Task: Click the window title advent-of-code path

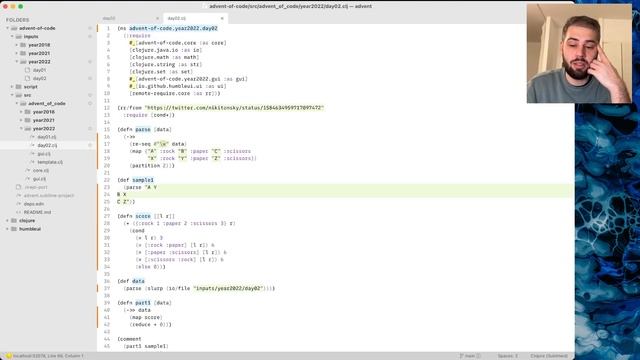Action: pyautogui.click(x=290, y=6)
